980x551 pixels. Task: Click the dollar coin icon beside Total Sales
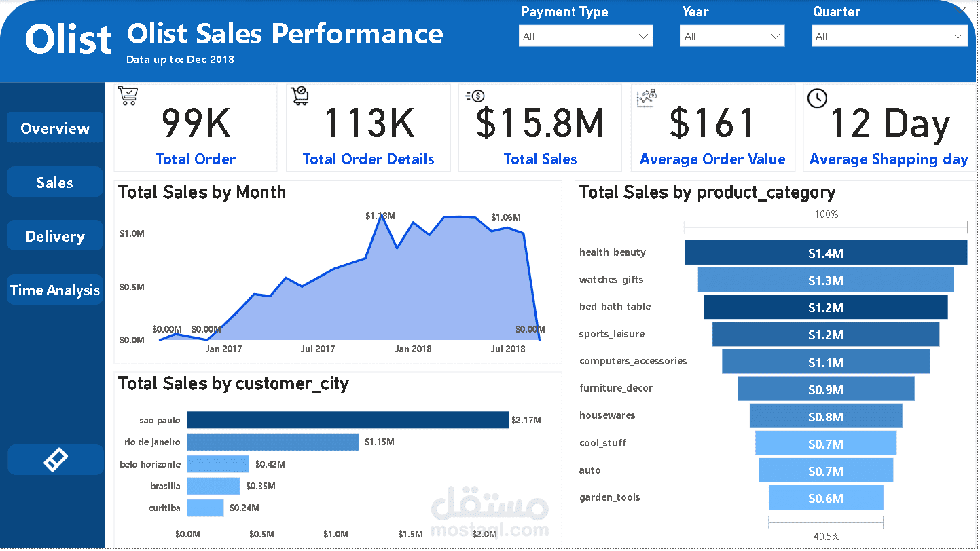(475, 96)
